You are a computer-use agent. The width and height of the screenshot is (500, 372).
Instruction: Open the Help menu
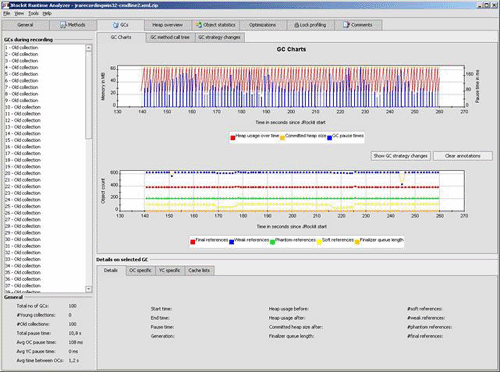pyautogui.click(x=47, y=13)
